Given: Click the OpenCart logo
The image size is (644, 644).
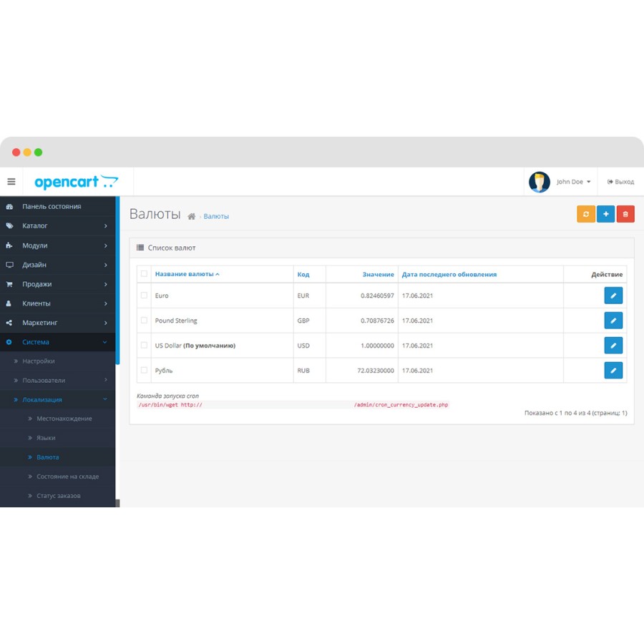Looking at the screenshot, I should (x=77, y=182).
